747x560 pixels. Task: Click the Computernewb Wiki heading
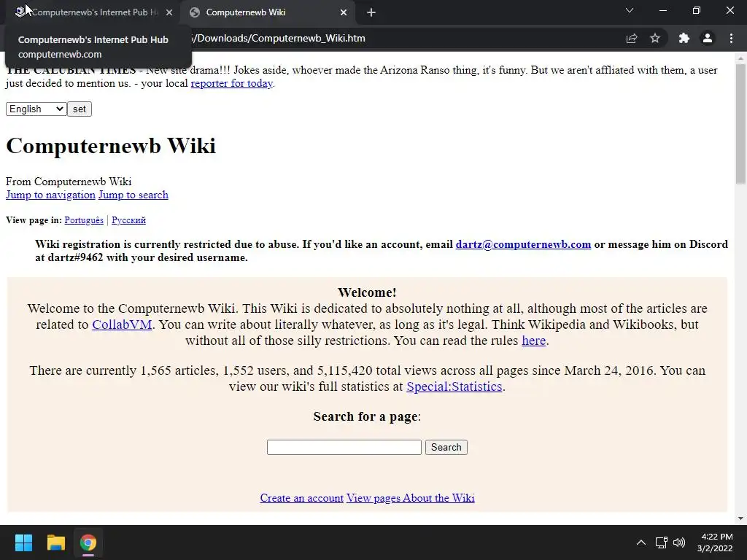pyautogui.click(x=111, y=146)
